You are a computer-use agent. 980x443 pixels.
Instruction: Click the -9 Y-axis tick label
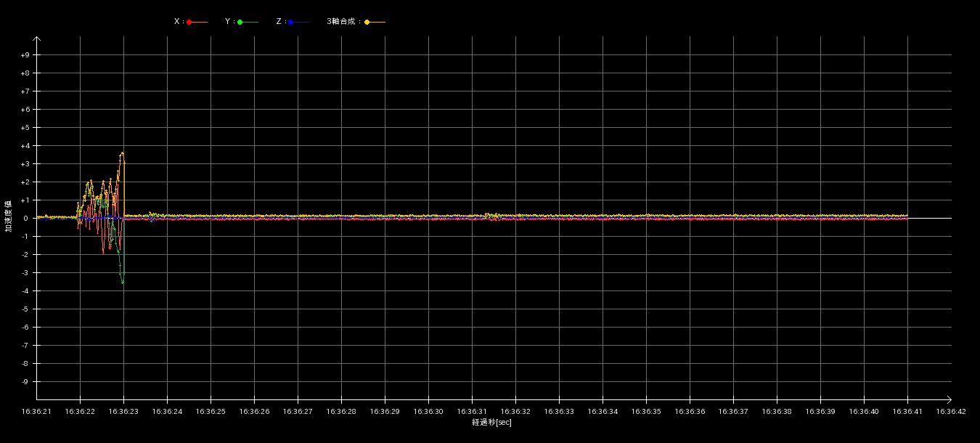pos(25,382)
